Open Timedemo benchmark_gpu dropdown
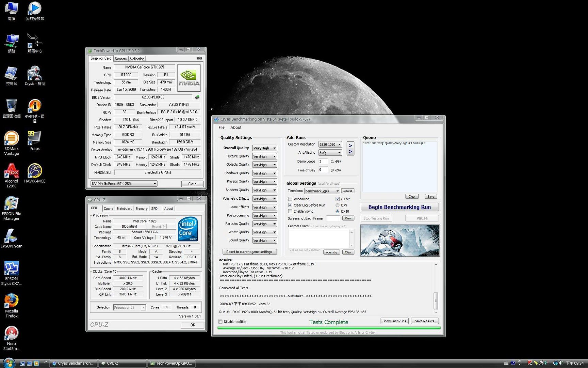 pos(322,191)
